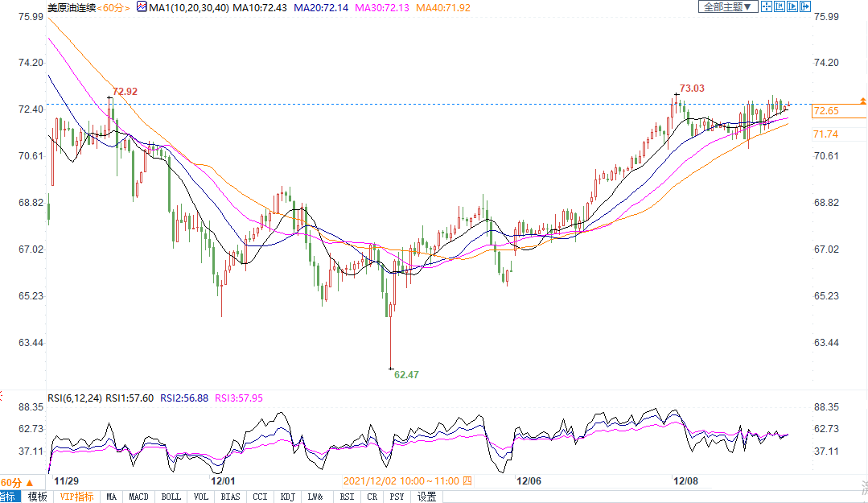Click the crosshair cursor icon

click(767, 6)
